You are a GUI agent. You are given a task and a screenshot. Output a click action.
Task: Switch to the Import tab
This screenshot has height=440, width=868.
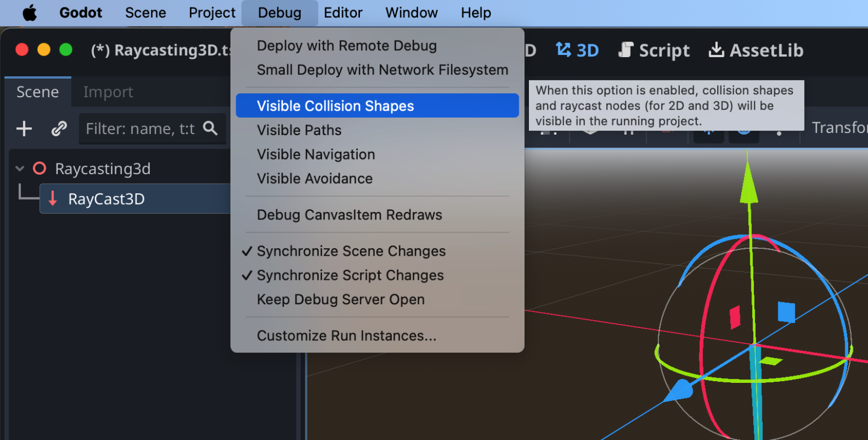click(x=107, y=92)
